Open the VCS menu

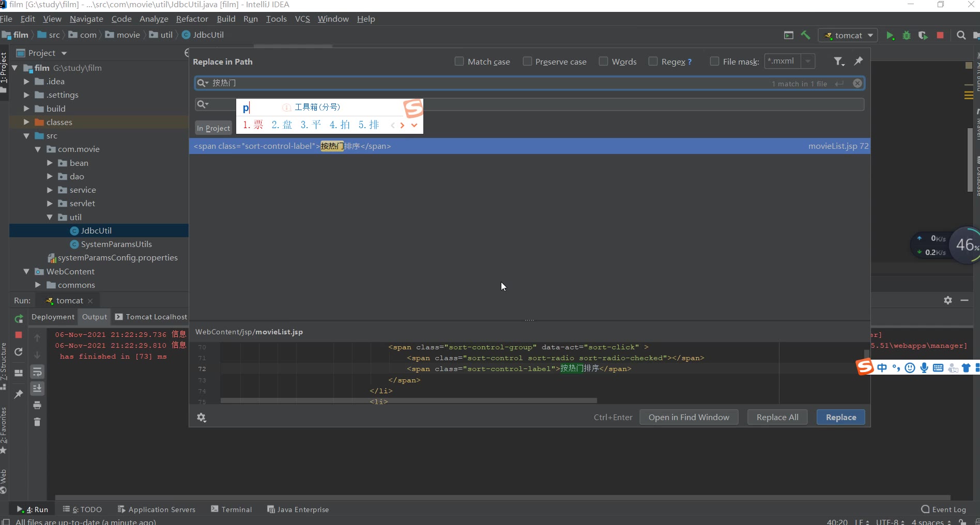(x=302, y=19)
